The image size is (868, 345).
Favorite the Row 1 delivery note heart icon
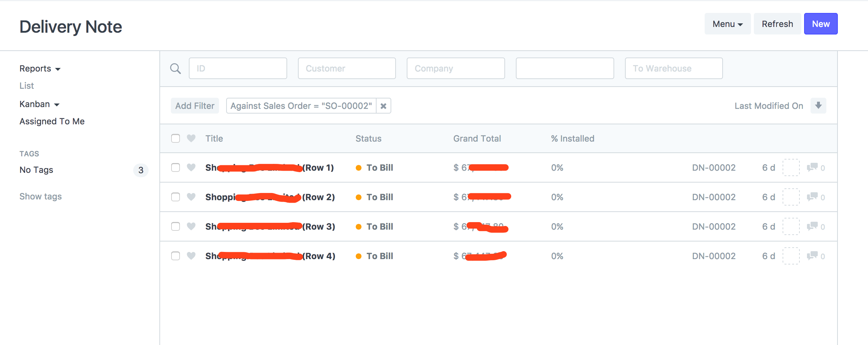(191, 167)
